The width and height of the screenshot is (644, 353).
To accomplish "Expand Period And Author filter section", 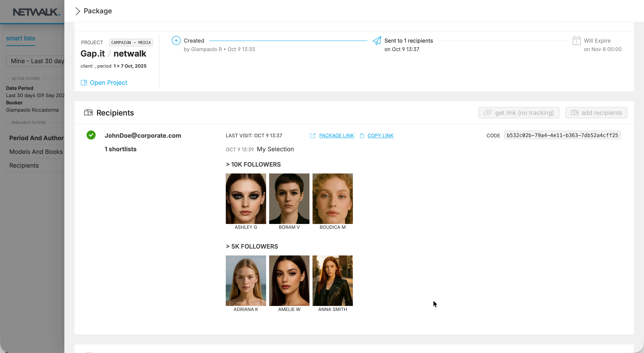I will pos(36,138).
